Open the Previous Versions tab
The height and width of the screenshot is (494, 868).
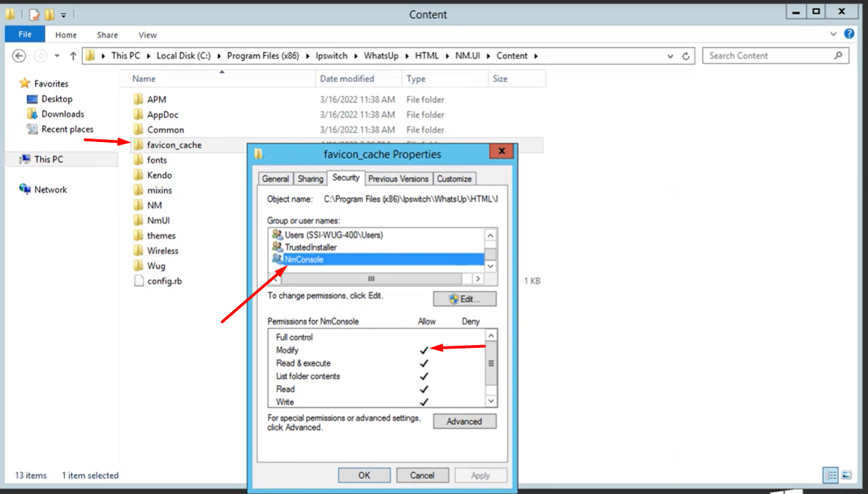coord(398,179)
